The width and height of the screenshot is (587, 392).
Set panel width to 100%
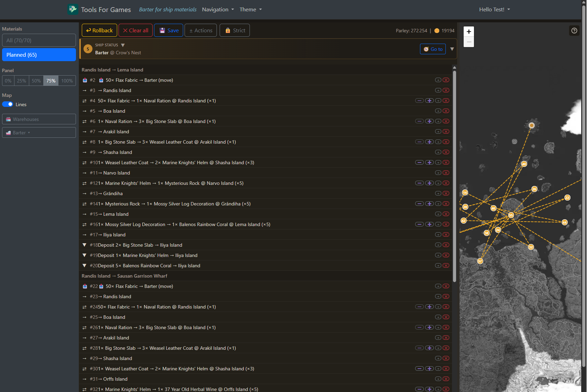click(x=67, y=81)
